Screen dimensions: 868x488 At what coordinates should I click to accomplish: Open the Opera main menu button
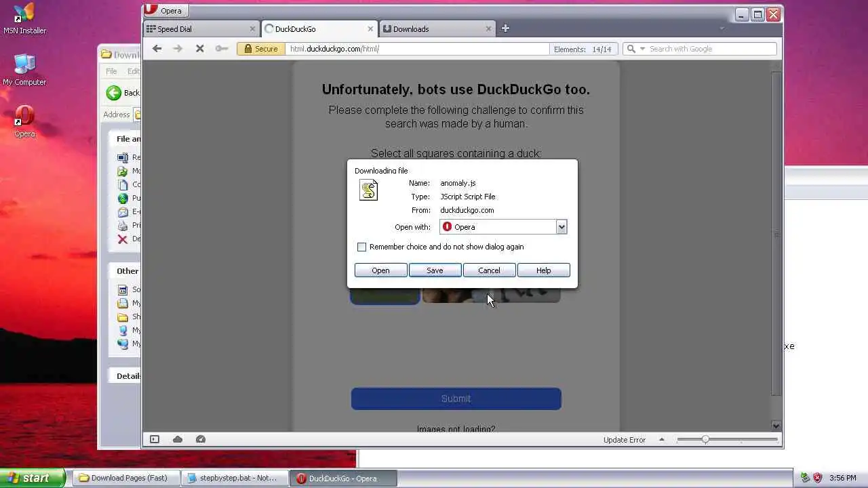point(165,10)
